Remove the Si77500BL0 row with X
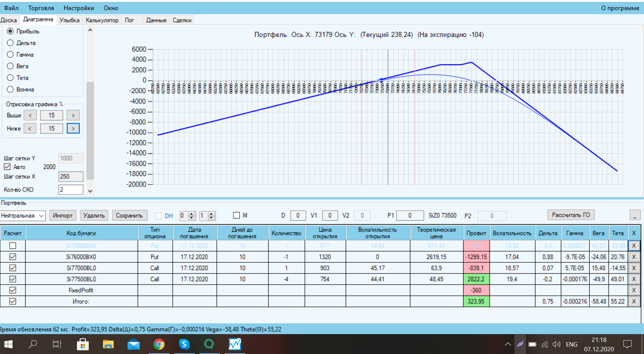644x354 pixels. pyautogui.click(x=634, y=279)
